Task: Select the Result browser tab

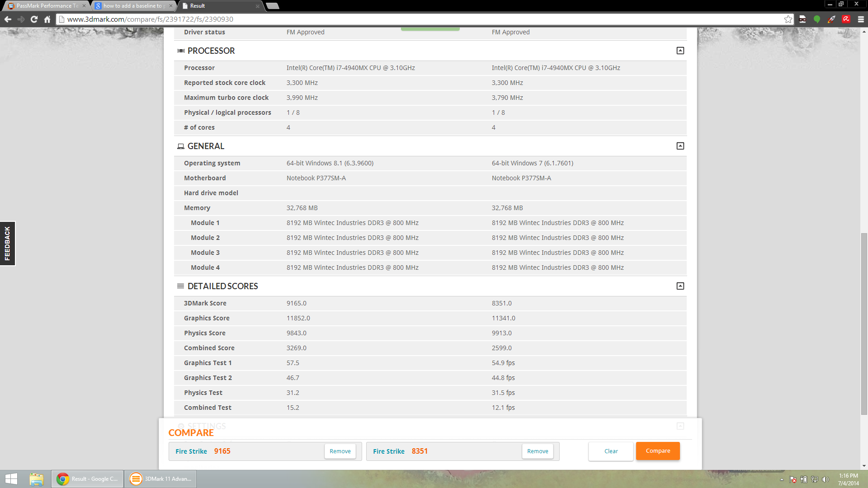Action: click(x=221, y=6)
